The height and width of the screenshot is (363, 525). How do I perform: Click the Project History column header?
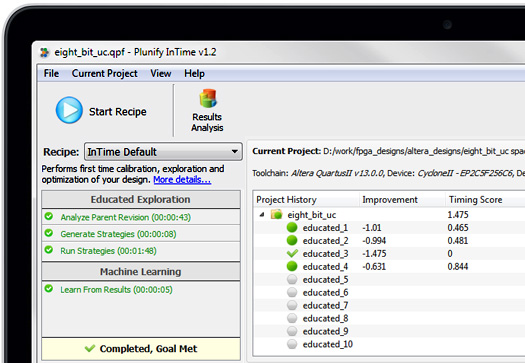pyautogui.click(x=286, y=200)
